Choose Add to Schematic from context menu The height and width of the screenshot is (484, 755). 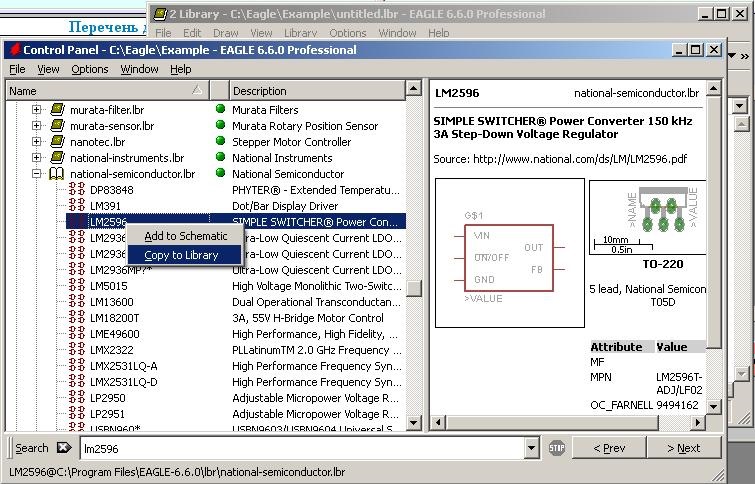pyautogui.click(x=185, y=236)
